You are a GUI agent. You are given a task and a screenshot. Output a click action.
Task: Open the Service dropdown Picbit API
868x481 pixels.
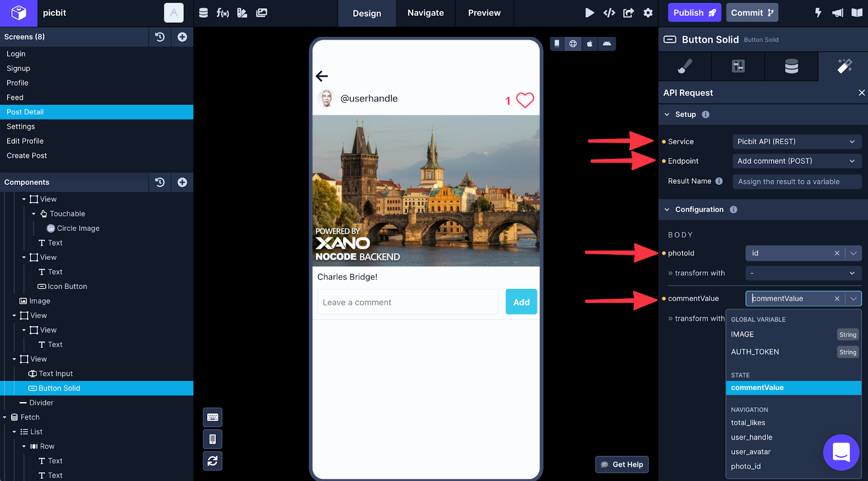click(x=796, y=142)
